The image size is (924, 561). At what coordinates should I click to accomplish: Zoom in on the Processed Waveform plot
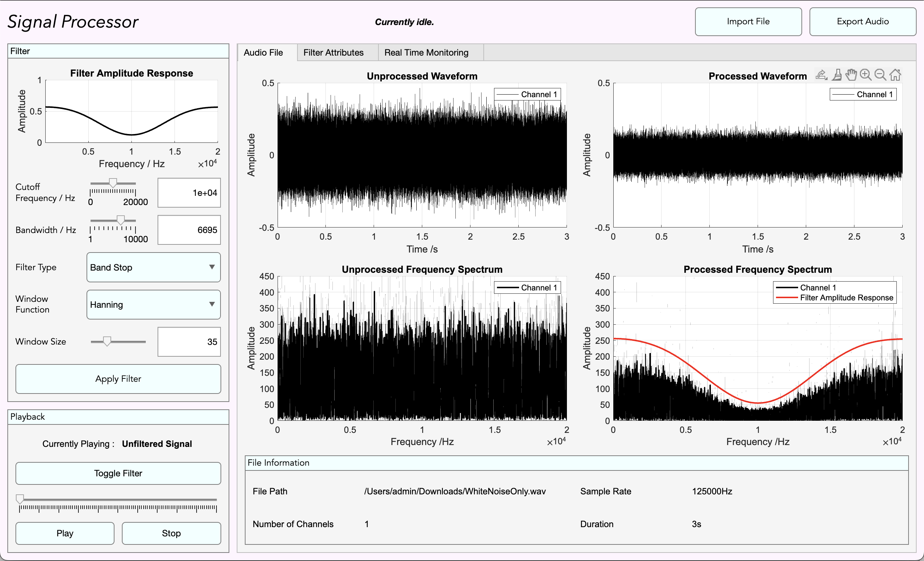pos(865,75)
